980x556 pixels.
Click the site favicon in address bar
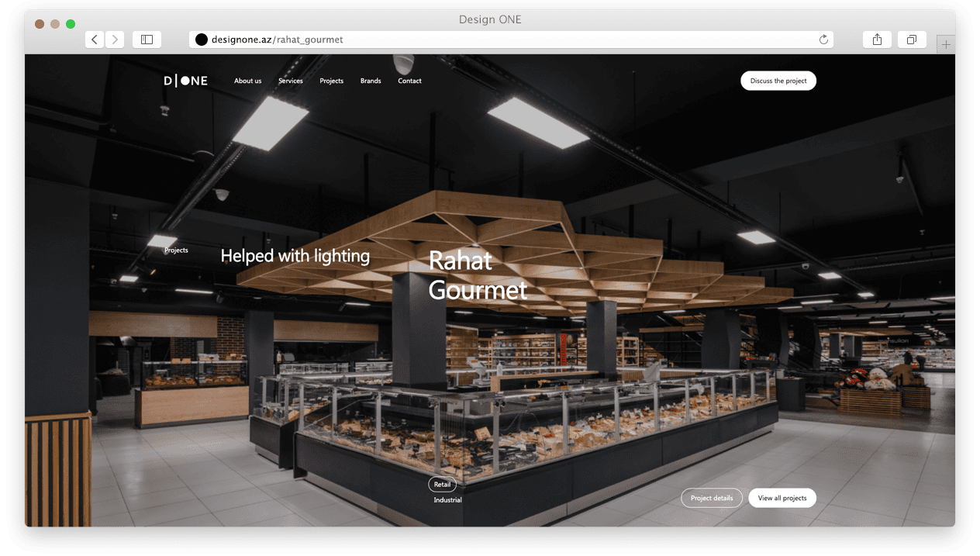click(202, 40)
